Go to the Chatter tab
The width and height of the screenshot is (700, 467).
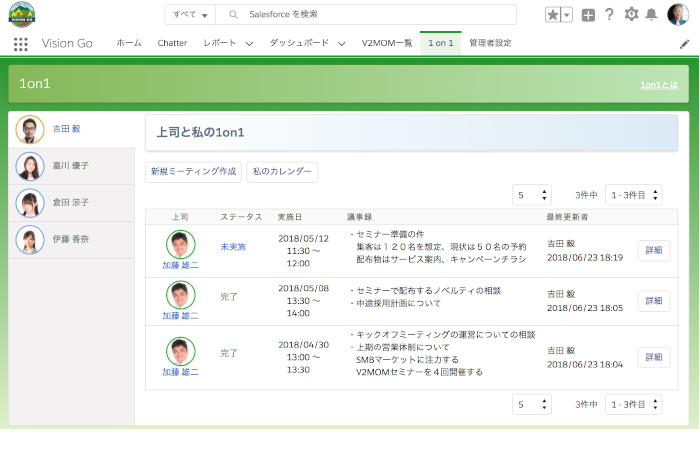click(x=172, y=43)
